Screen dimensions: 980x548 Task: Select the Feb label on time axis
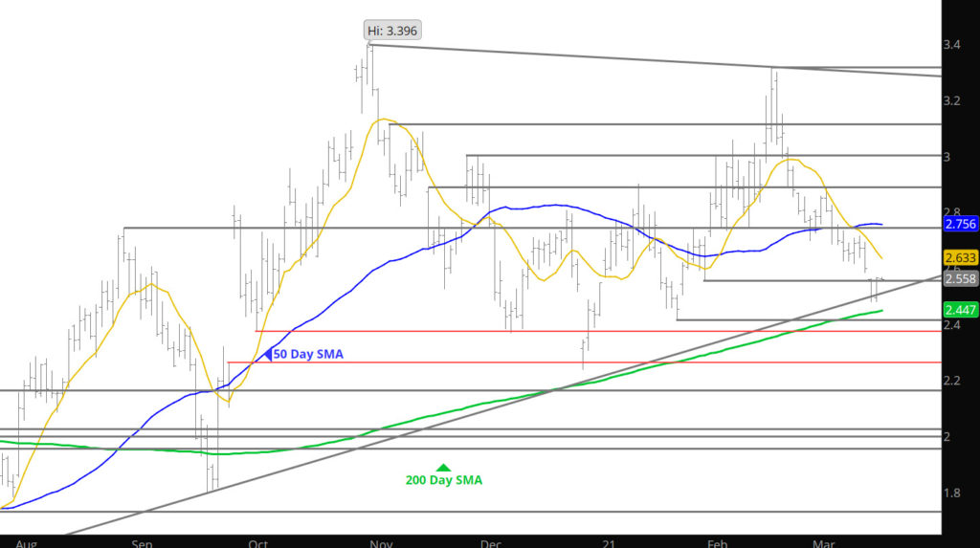tap(716, 542)
